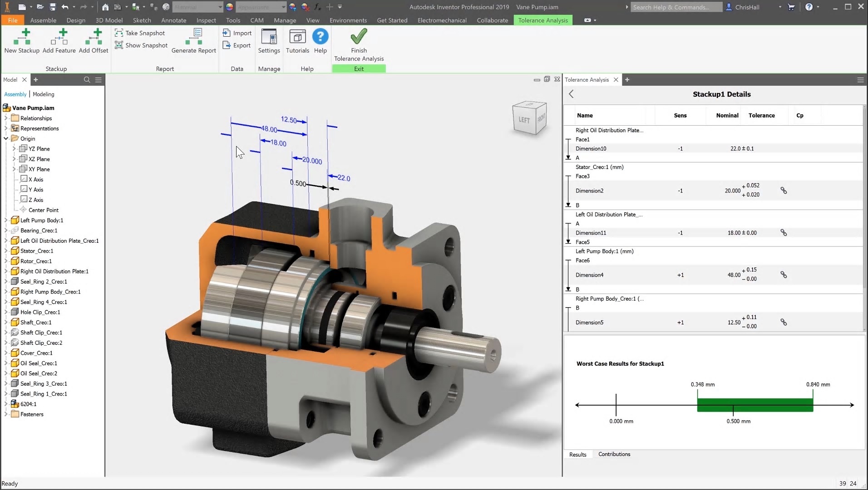Toggle the link icon on Dimension2
The width and height of the screenshot is (868, 490).
[783, 190]
